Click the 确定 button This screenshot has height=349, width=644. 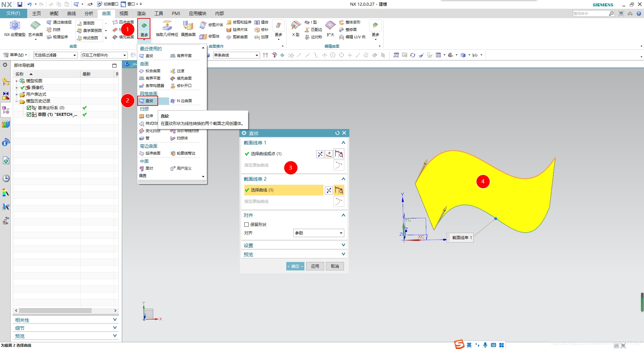(x=295, y=266)
